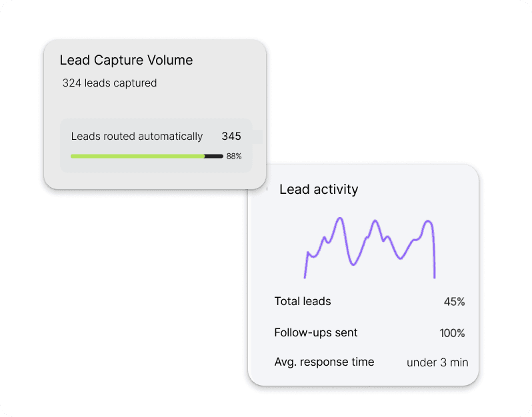This screenshot has width=532, height=417.
Task: Select the Total leads row label
Action: coord(303,301)
